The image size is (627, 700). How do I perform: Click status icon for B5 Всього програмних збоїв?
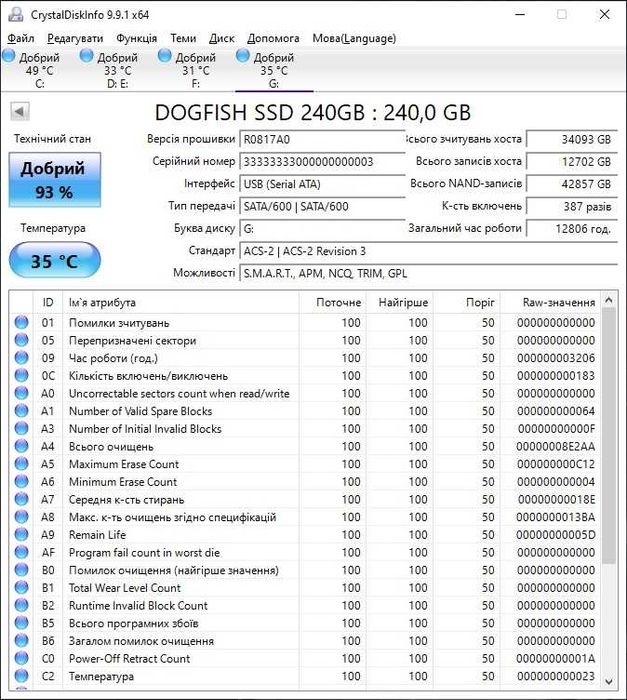click(x=21, y=623)
